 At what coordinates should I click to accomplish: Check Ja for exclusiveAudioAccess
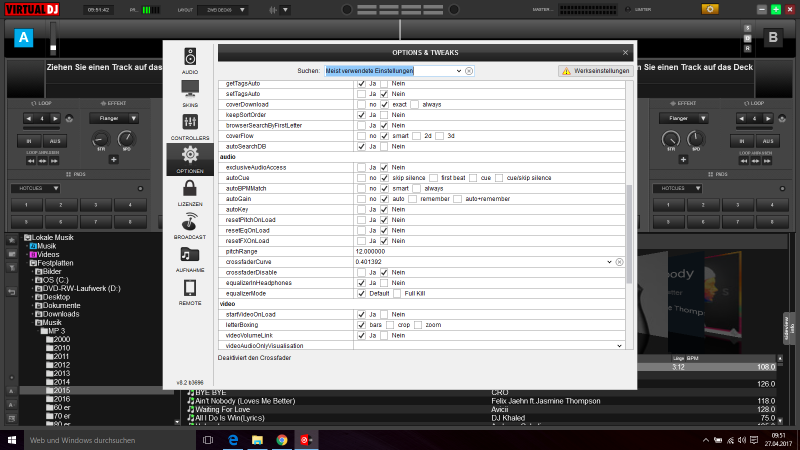point(361,167)
